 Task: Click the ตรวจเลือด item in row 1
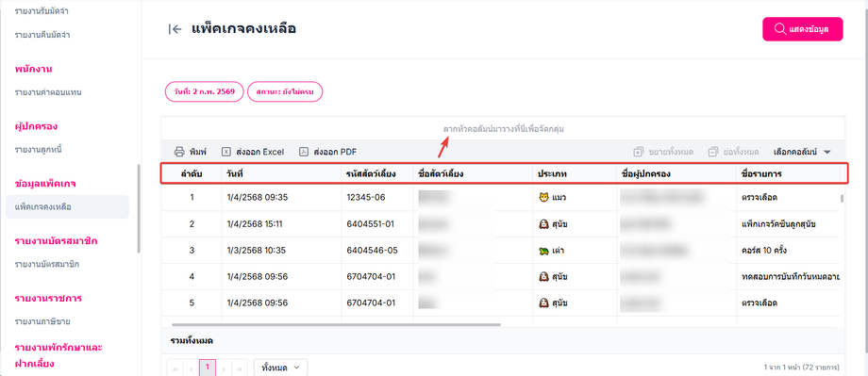pos(759,197)
